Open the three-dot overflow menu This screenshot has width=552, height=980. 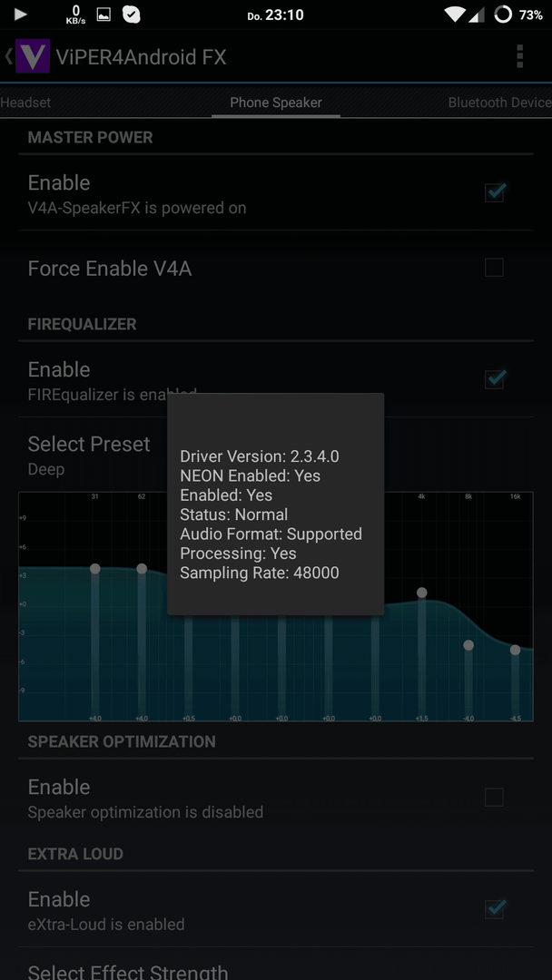point(519,56)
